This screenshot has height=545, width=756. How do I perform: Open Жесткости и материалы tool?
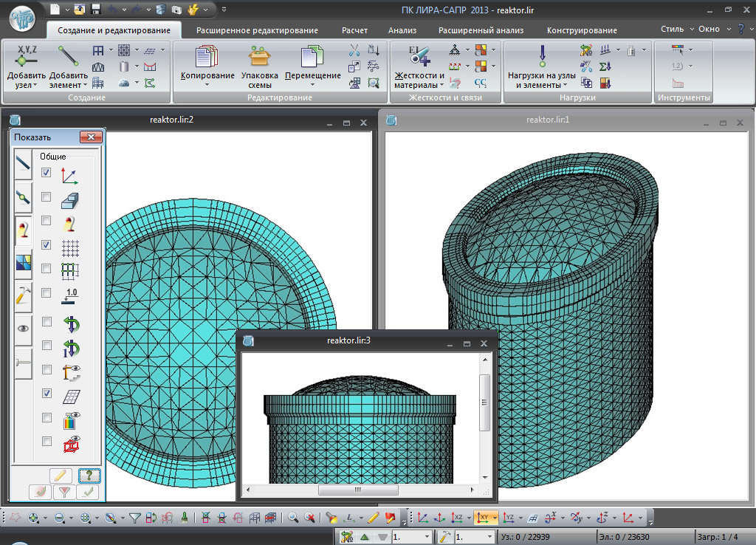(419, 58)
